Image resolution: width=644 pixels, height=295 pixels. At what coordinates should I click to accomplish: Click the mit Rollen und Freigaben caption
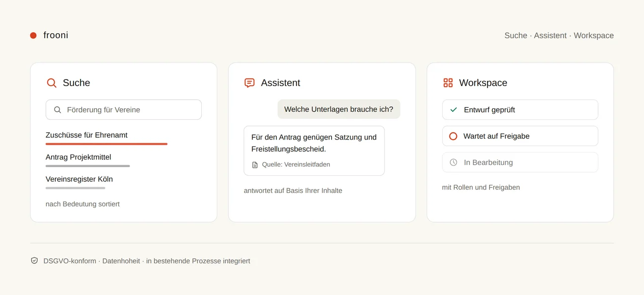pyautogui.click(x=481, y=187)
